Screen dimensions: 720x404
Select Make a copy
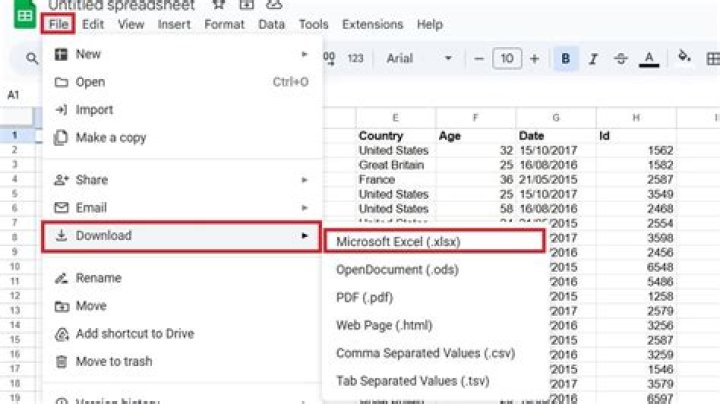click(x=182, y=138)
